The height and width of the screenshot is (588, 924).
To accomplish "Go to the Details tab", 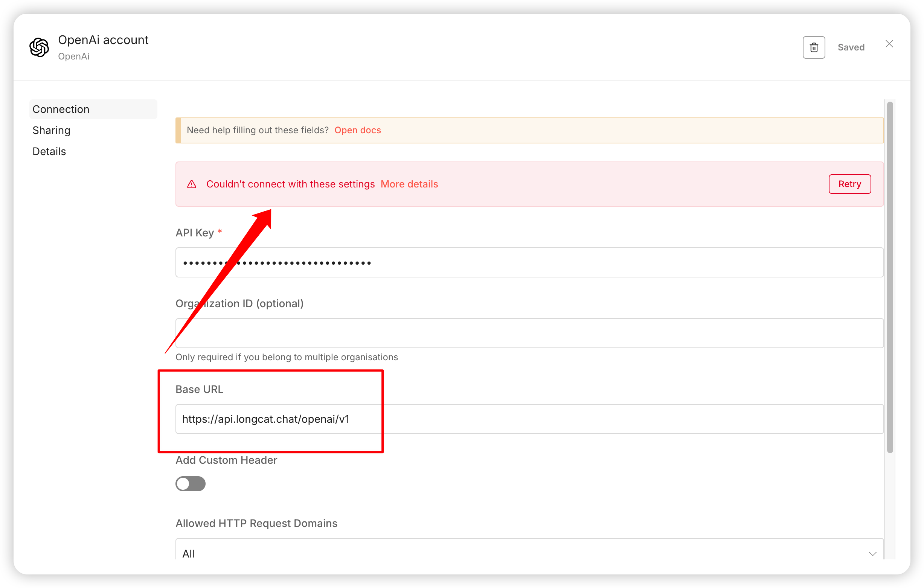I will tap(49, 151).
